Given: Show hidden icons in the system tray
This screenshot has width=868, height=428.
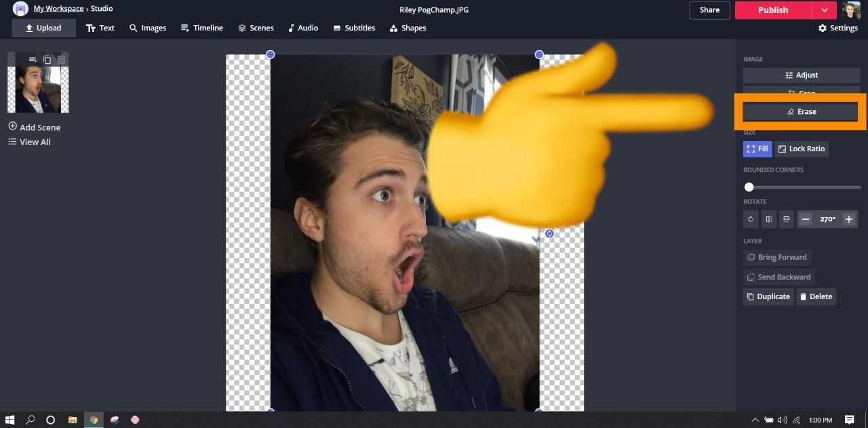Looking at the screenshot, I should pos(755,420).
